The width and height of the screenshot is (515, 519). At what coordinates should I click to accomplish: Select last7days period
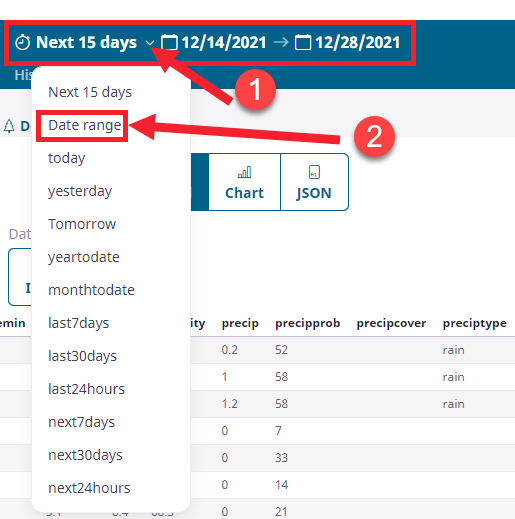tap(79, 323)
